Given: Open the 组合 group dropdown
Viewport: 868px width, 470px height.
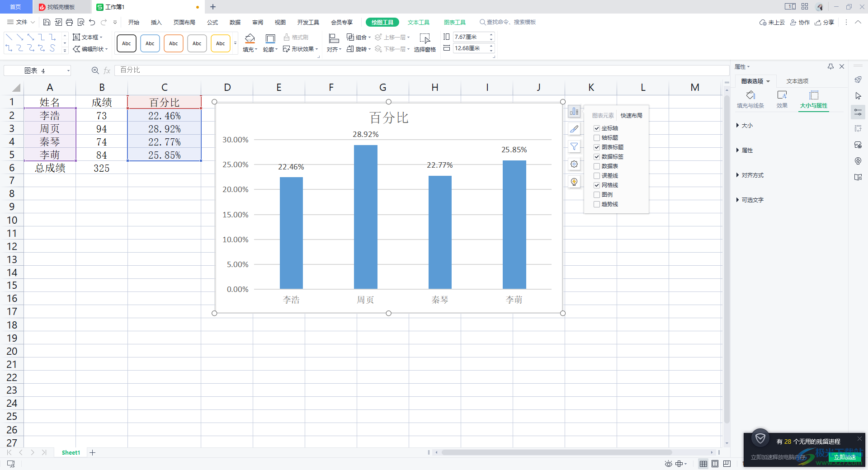Looking at the screenshot, I should pyautogui.click(x=359, y=37).
